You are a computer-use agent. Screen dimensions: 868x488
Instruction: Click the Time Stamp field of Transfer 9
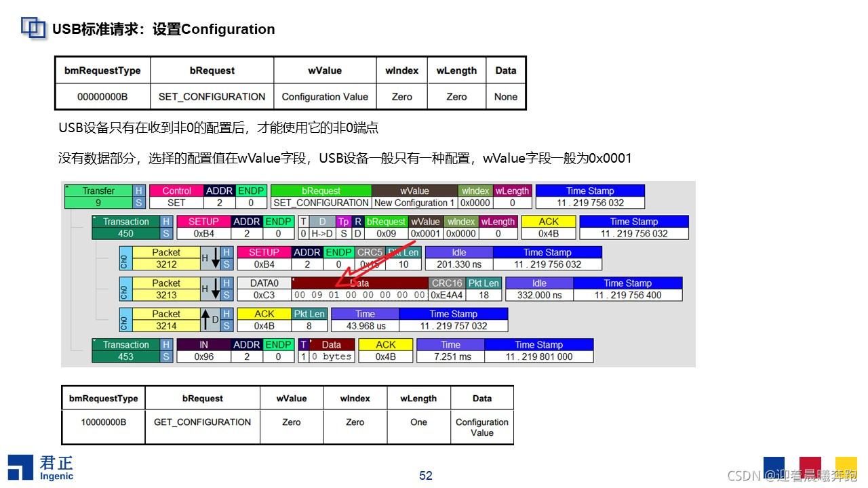click(x=590, y=197)
